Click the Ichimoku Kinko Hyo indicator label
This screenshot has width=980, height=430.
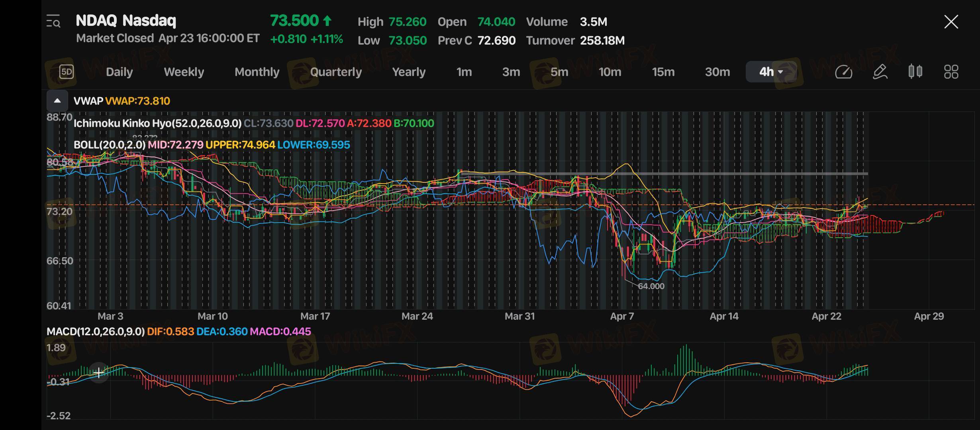tap(157, 123)
